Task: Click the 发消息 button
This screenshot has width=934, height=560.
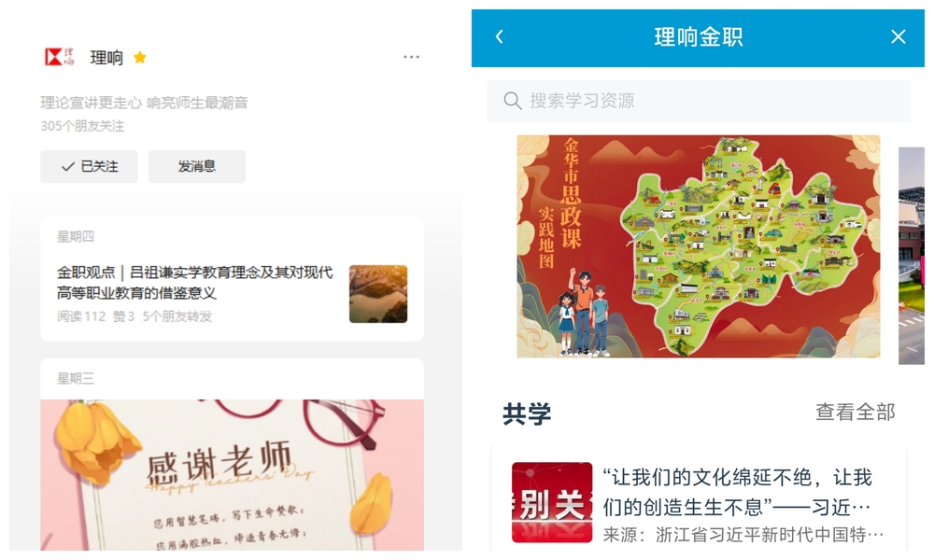Action: (196, 167)
